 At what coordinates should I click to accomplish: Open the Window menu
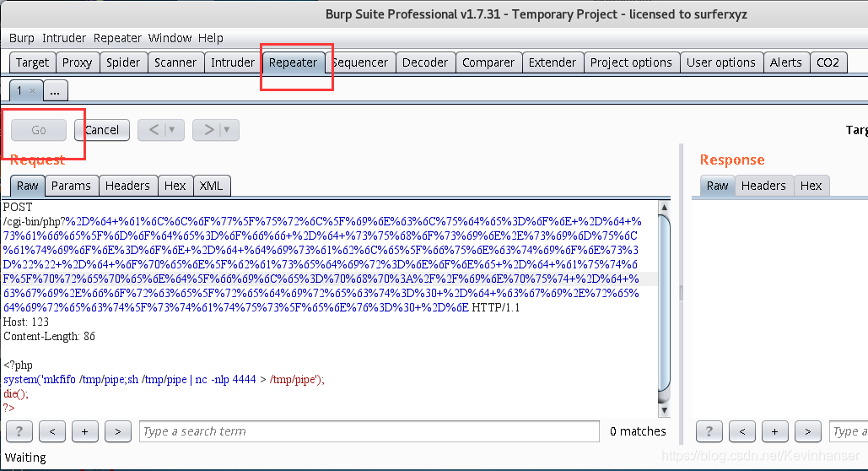[170, 38]
